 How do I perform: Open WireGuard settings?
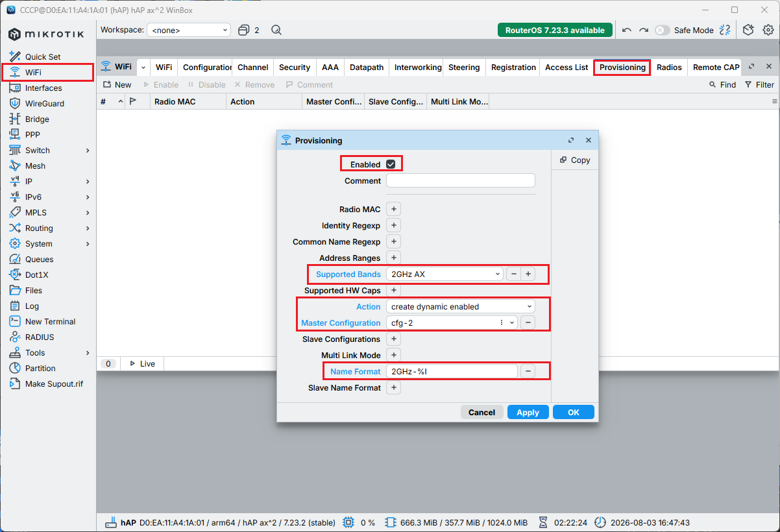tap(45, 104)
